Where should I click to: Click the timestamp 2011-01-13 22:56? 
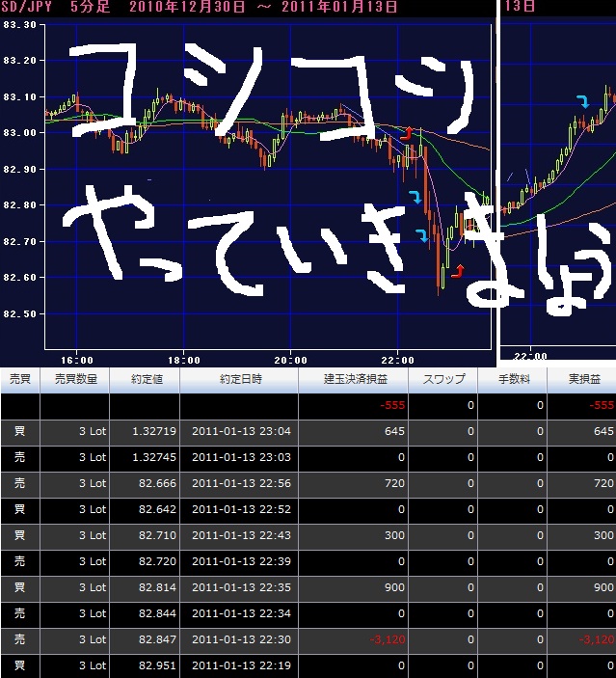242,483
